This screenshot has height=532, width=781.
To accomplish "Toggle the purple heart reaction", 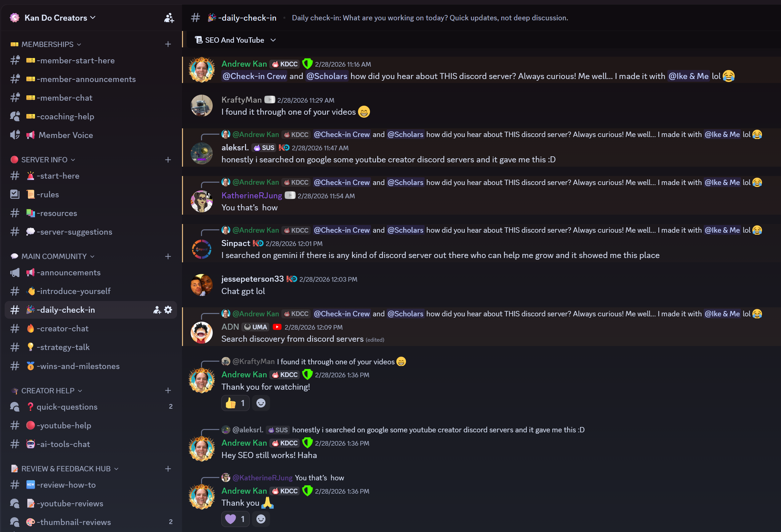I will click(235, 519).
